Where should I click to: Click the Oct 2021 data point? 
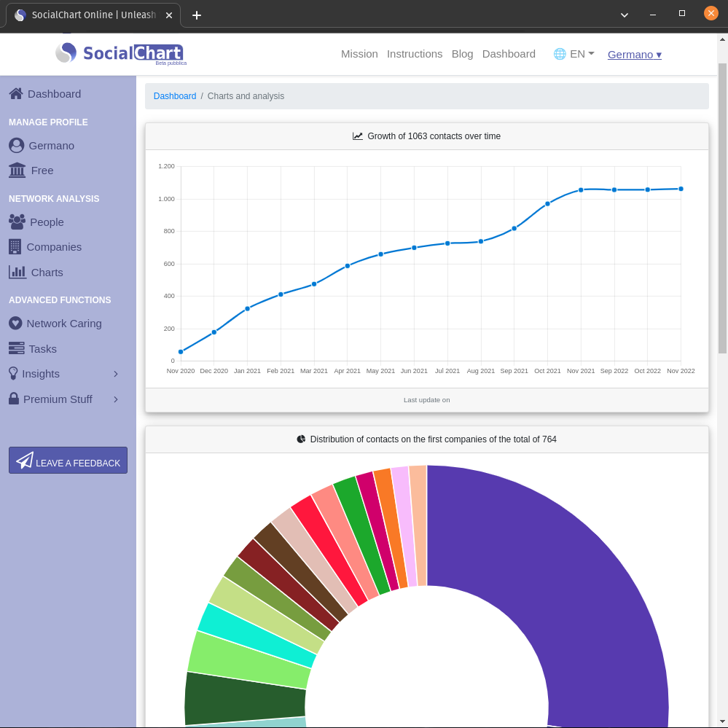pos(547,204)
